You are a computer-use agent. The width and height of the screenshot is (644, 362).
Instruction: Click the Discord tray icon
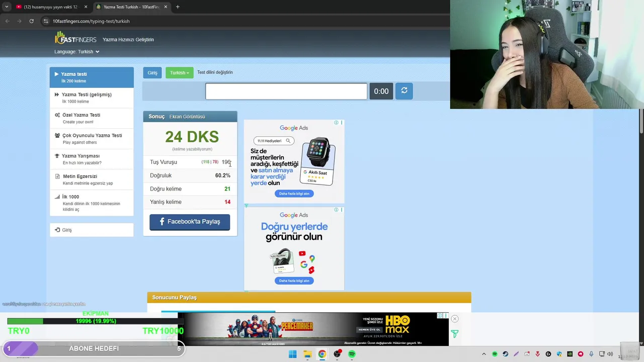tap(527, 354)
